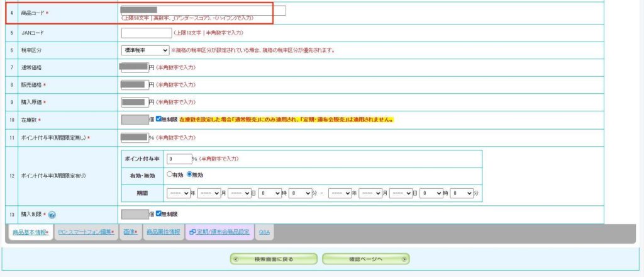Screen dimensions: 644x277
Task: Click the 確認ページへ button
Action: 365,259
